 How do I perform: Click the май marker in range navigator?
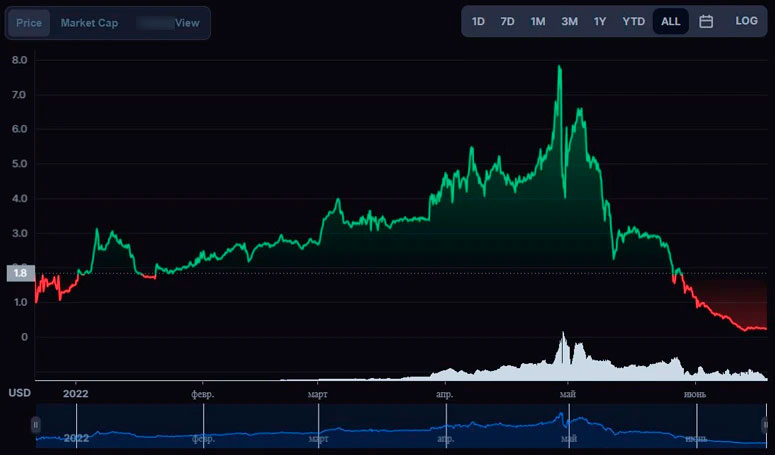pos(568,439)
